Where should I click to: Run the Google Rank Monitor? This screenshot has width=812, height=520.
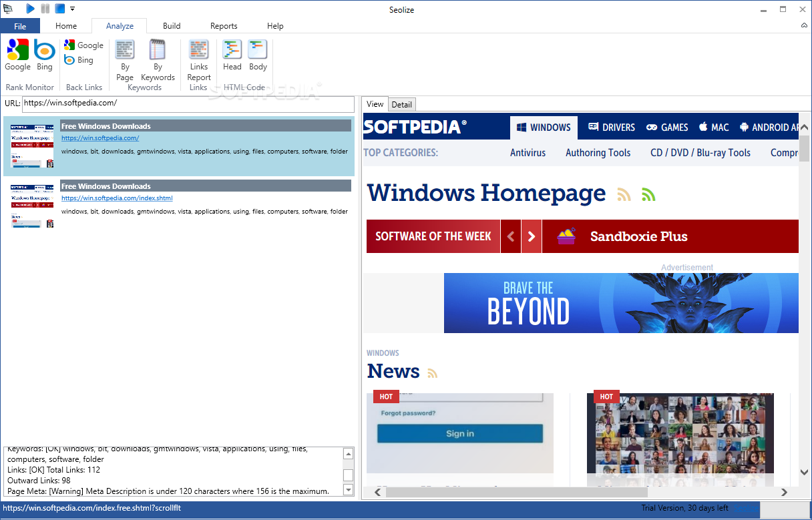pyautogui.click(x=18, y=55)
